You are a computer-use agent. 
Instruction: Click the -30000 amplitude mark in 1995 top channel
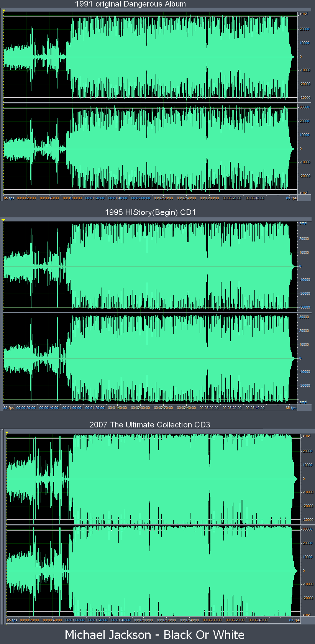pos(304,307)
